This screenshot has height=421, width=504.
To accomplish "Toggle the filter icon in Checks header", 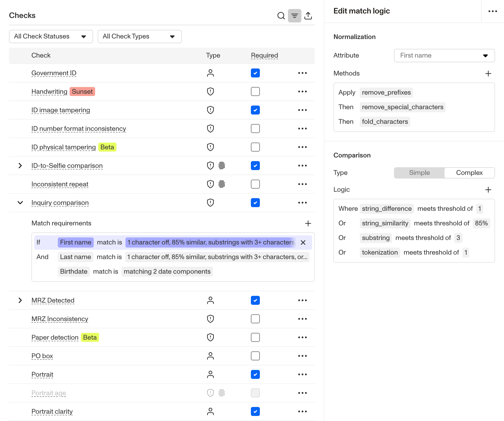I will (x=295, y=16).
